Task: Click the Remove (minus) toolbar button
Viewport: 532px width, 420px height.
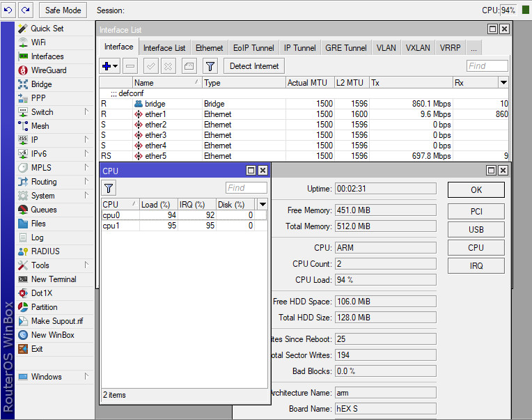Action: coord(130,65)
